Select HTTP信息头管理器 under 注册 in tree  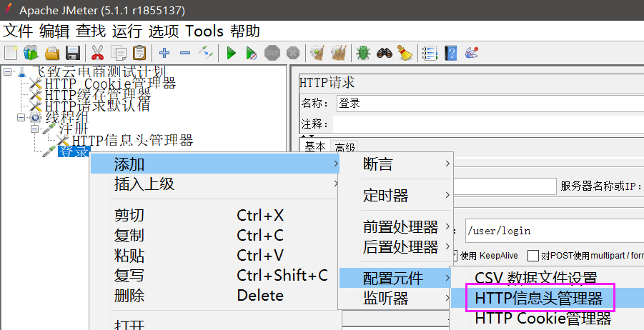click(132, 141)
